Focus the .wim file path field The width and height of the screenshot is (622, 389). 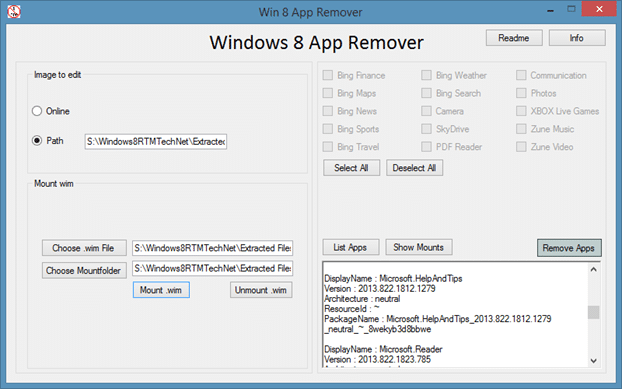point(213,248)
